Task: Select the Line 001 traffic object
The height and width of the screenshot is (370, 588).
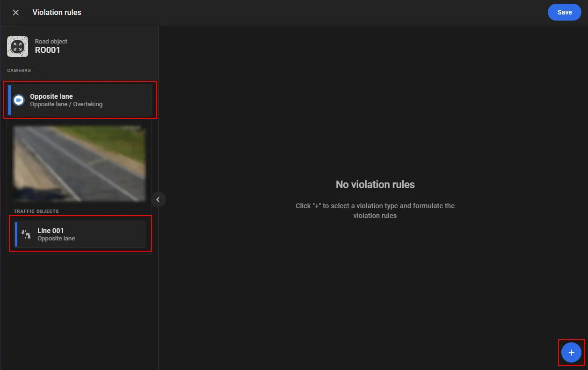Action: (80, 234)
